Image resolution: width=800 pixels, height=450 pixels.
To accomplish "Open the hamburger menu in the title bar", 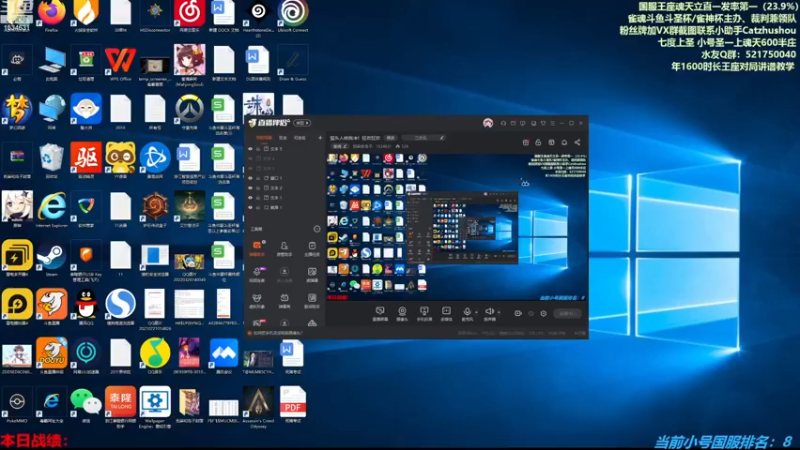I will pyautogui.click(x=553, y=123).
